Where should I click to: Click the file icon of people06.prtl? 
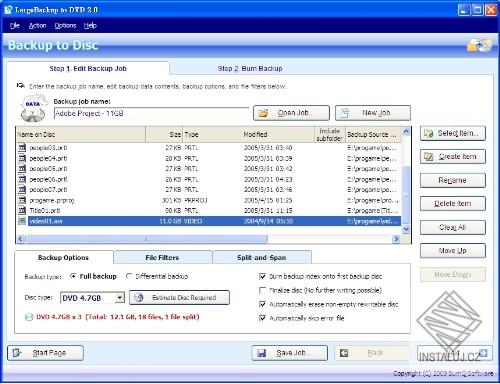[x=22, y=179]
